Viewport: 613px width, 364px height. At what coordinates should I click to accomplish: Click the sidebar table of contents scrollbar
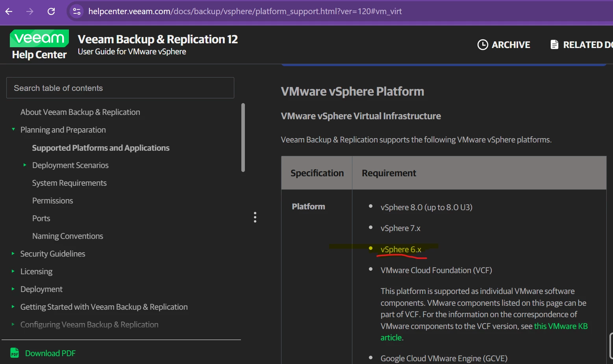point(243,137)
